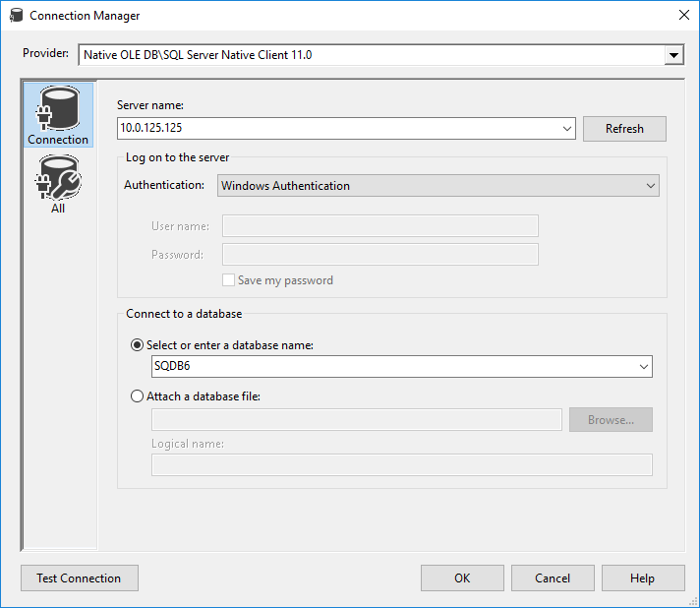Click the Refresh button
Image resolution: width=700 pixels, height=608 pixels.
(x=624, y=129)
